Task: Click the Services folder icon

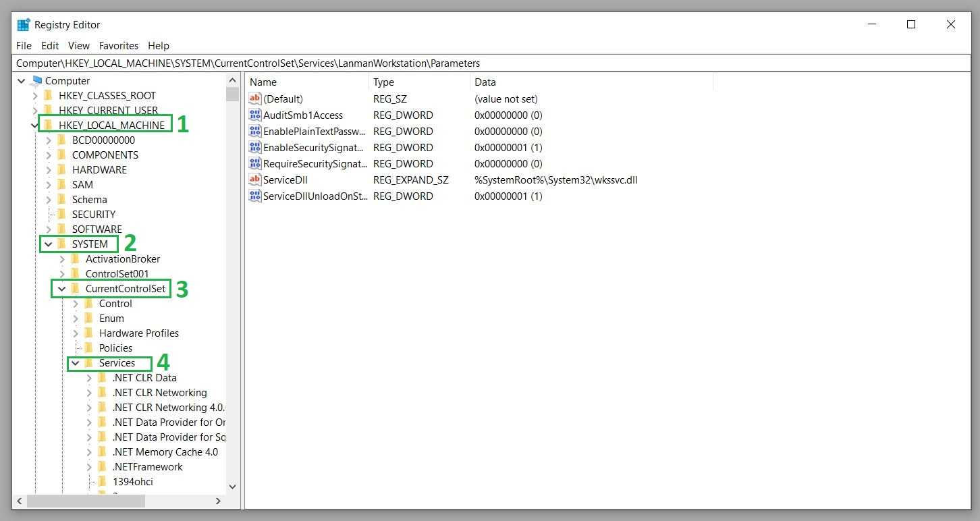Action: 89,363
